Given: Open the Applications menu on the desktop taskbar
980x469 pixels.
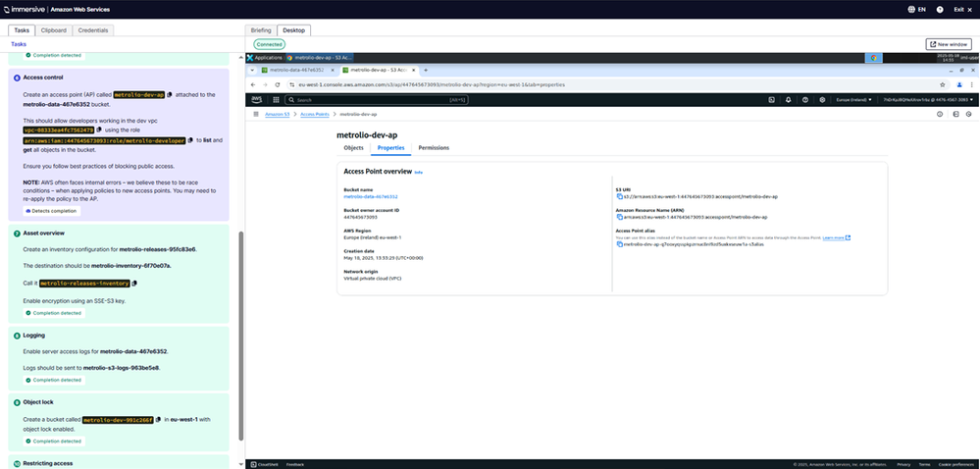Looking at the screenshot, I should pos(265,58).
